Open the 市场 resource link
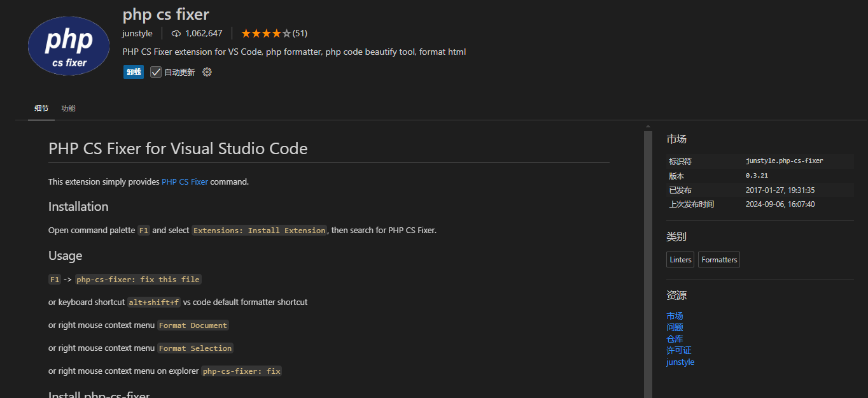The image size is (868, 398). [675, 316]
